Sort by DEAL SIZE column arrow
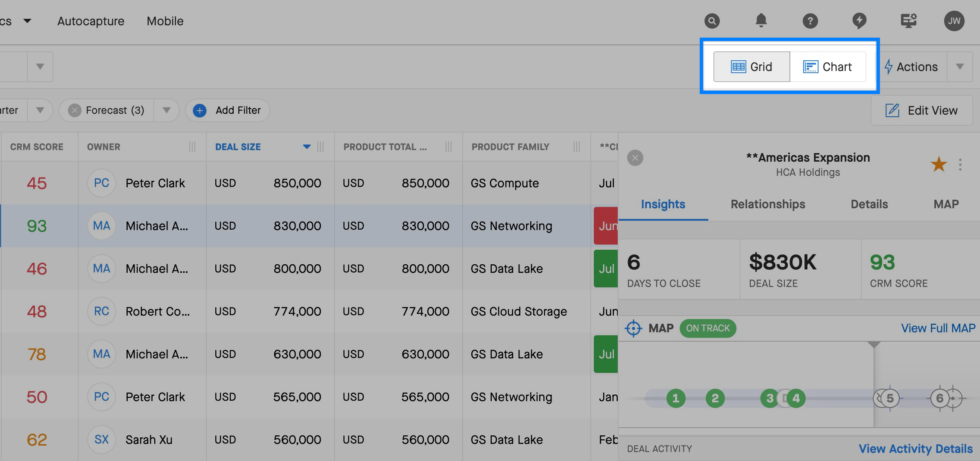The image size is (980, 461). pos(306,147)
